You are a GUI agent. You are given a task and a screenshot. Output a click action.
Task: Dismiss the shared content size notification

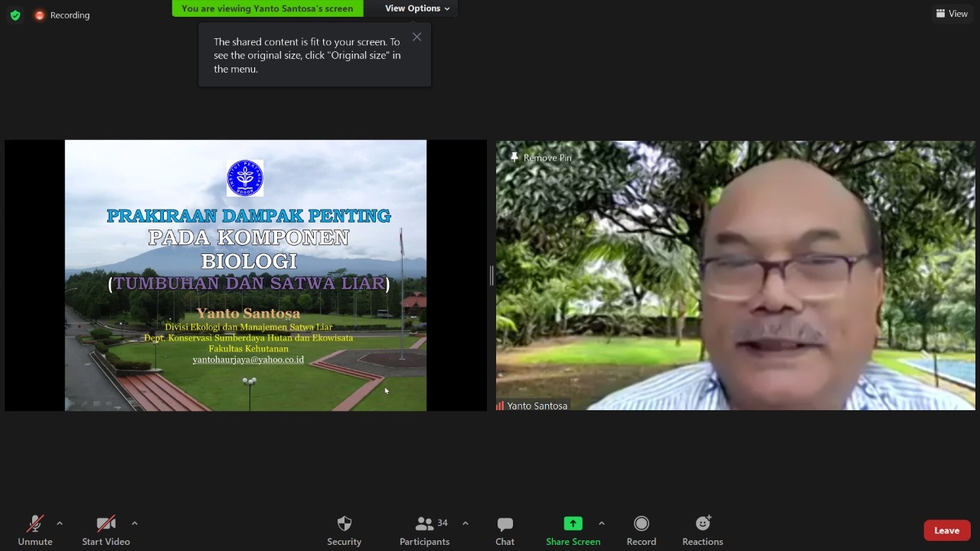[x=416, y=37]
